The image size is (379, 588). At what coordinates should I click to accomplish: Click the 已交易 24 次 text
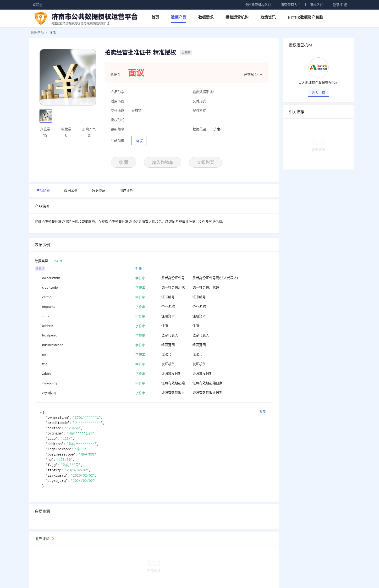253,75
